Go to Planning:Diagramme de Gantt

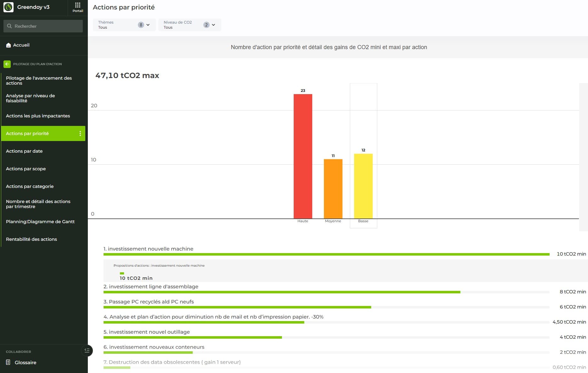(x=40, y=222)
